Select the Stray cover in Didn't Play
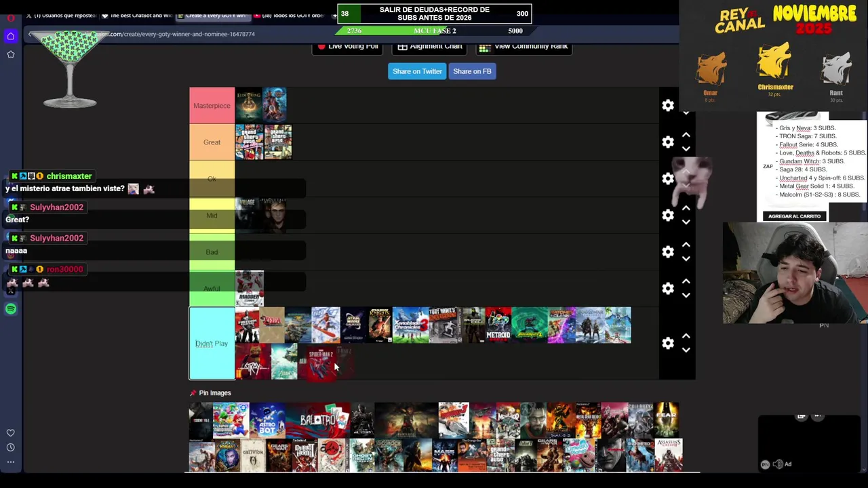The width and height of the screenshot is (868, 488). click(x=253, y=361)
